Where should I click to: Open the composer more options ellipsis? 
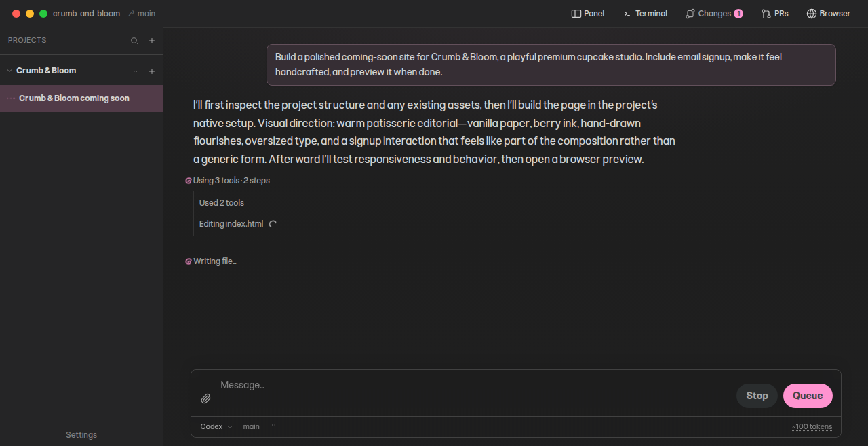coord(275,426)
